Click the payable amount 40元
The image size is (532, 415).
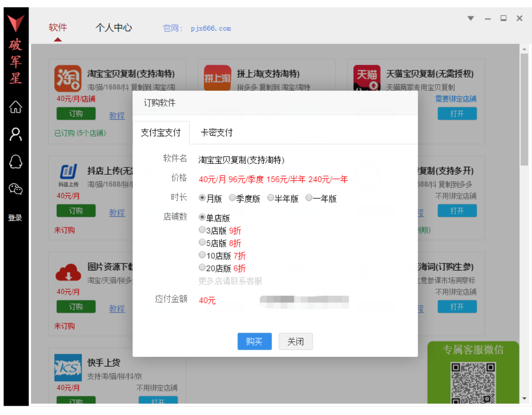207,301
